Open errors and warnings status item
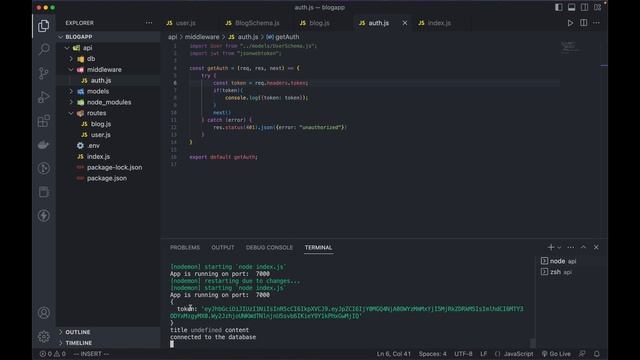 pos(52,354)
